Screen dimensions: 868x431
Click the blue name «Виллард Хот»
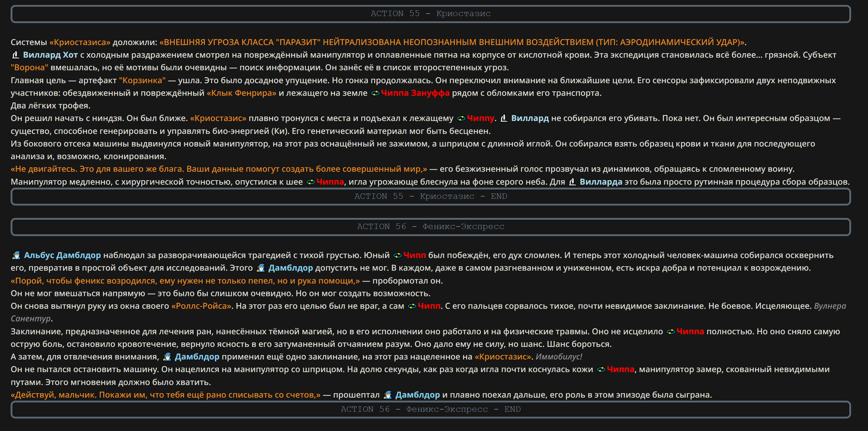(x=50, y=55)
